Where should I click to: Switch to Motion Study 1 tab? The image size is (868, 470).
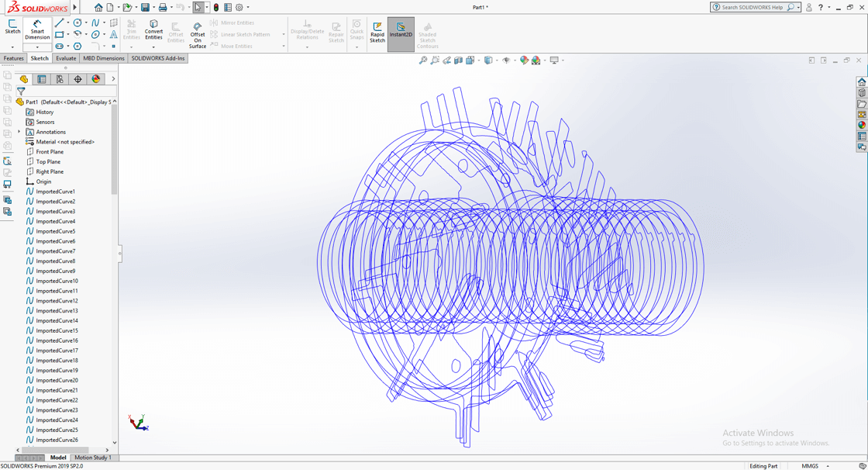click(x=93, y=458)
